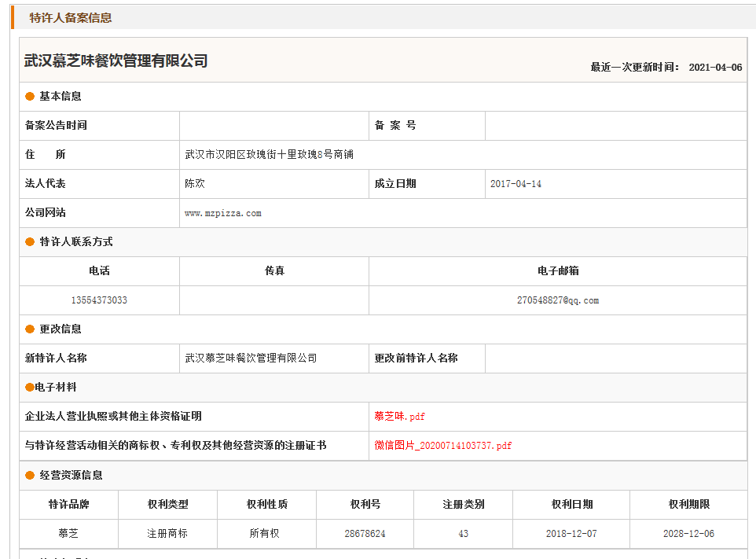Viewport: 756px width, 559px height.
Task: Click the orange bullet beside 电子材料
Action: click(30, 388)
